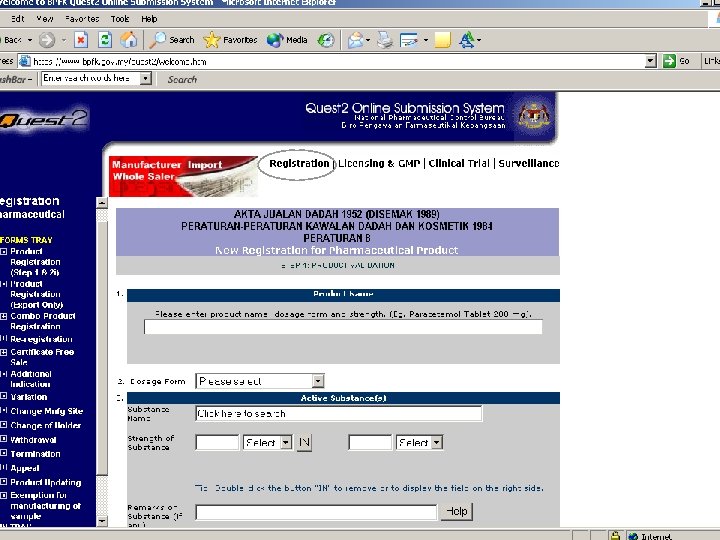Click the Quest2 logo
The height and width of the screenshot is (540, 720).
(44, 119)
